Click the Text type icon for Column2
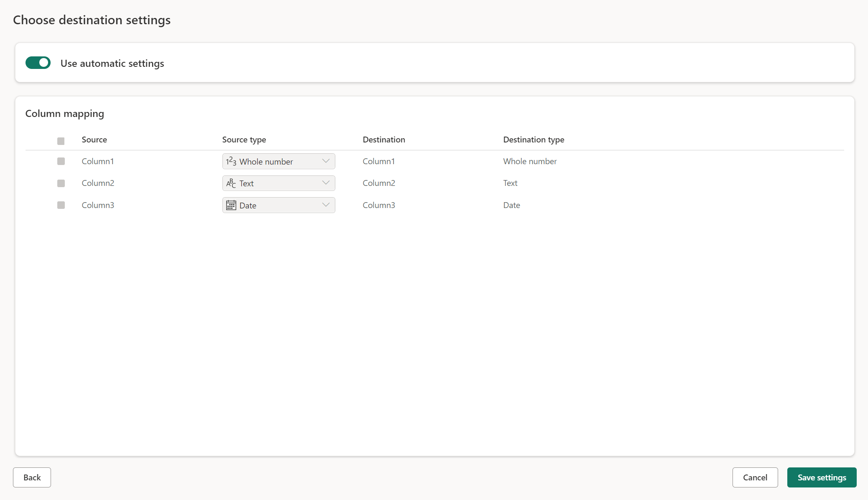 point(231,183)
